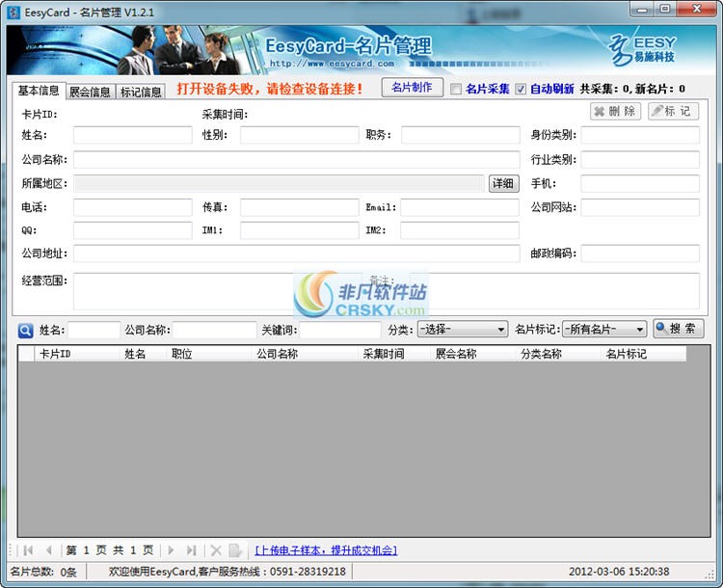723x588 pixels.
Task: Click the 标记 button
Action: 673,111
